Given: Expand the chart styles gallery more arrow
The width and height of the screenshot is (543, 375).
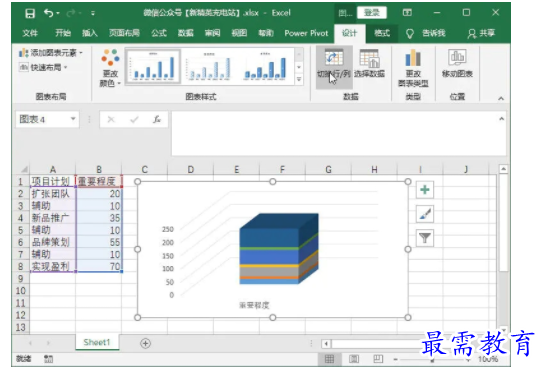Looking at the screenshot, I should [299, 80].
